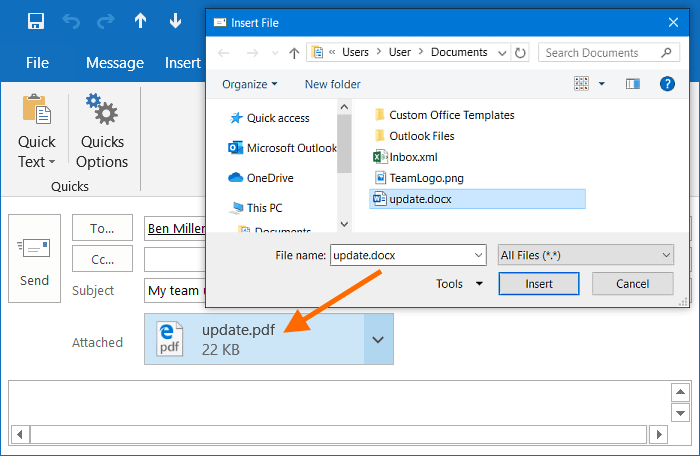Screen dimensions: 700x456
Task: Click Cancel in Insert File dialog
Action: [633, 284]
